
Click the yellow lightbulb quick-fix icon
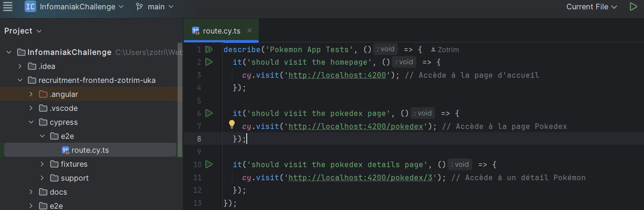point(232,124)
